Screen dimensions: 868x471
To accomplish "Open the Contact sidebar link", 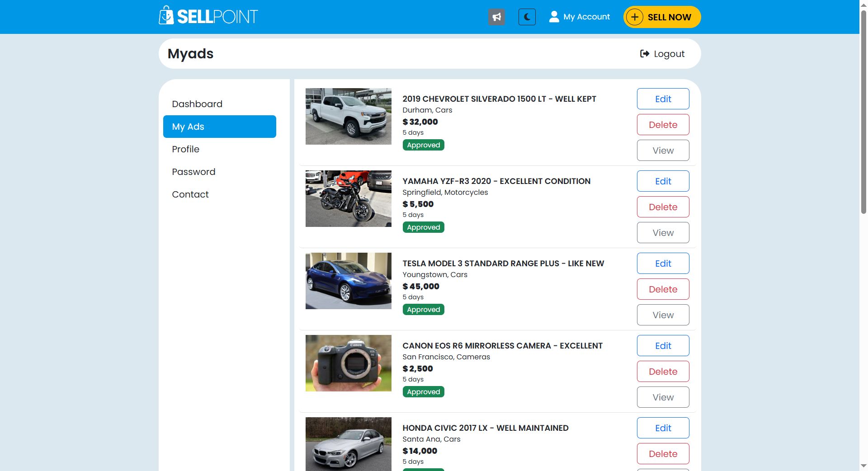I will click(190, 194).
